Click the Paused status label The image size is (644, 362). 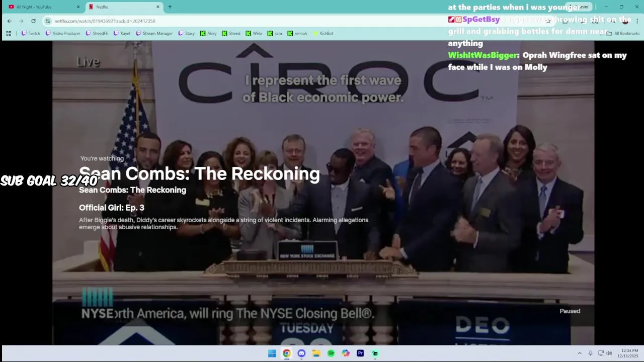570,311
